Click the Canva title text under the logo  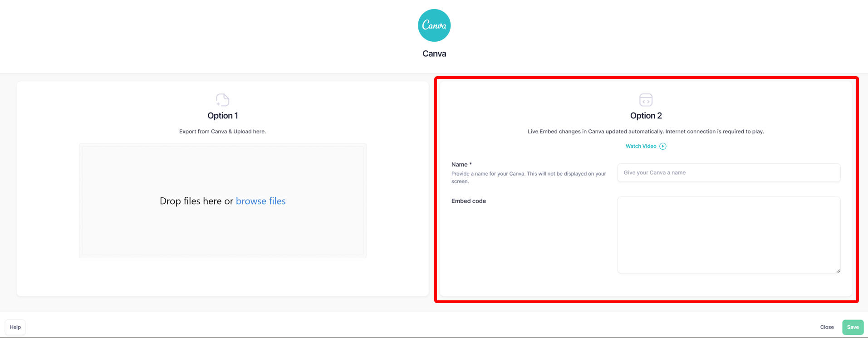(434, 54)
